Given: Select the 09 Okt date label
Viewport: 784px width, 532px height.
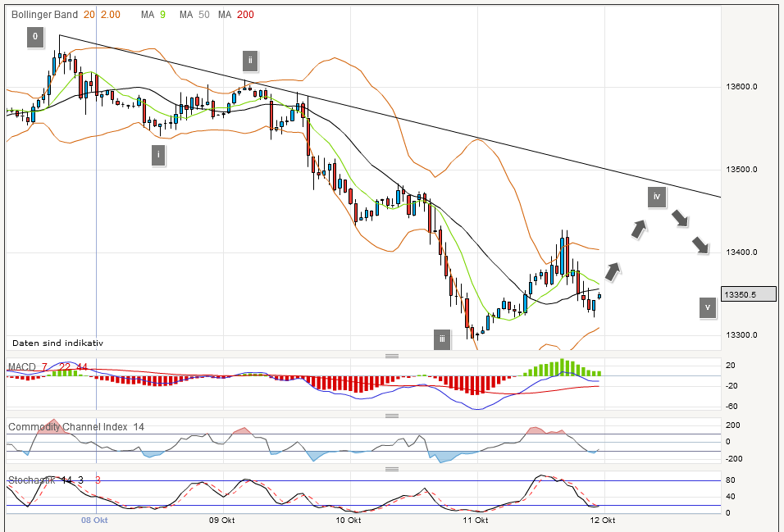Looking at the screenshot, I should pyautogui.click(x=222, y=520).
